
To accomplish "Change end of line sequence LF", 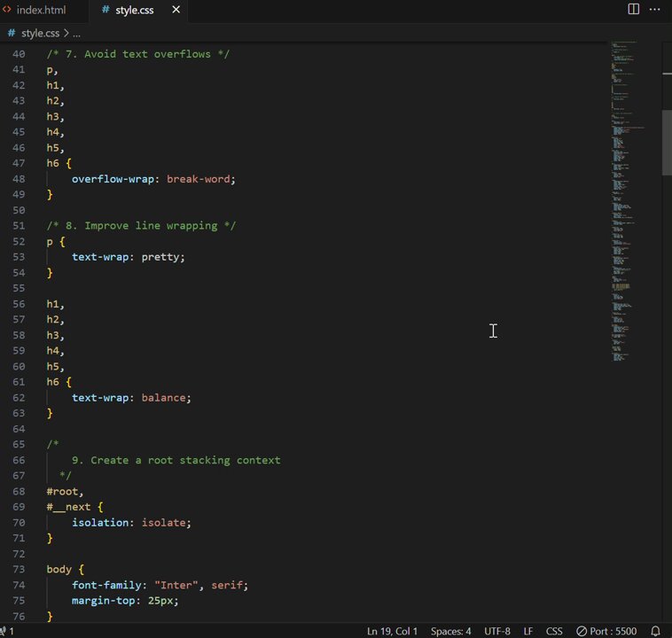I will (x=528, y=631).
